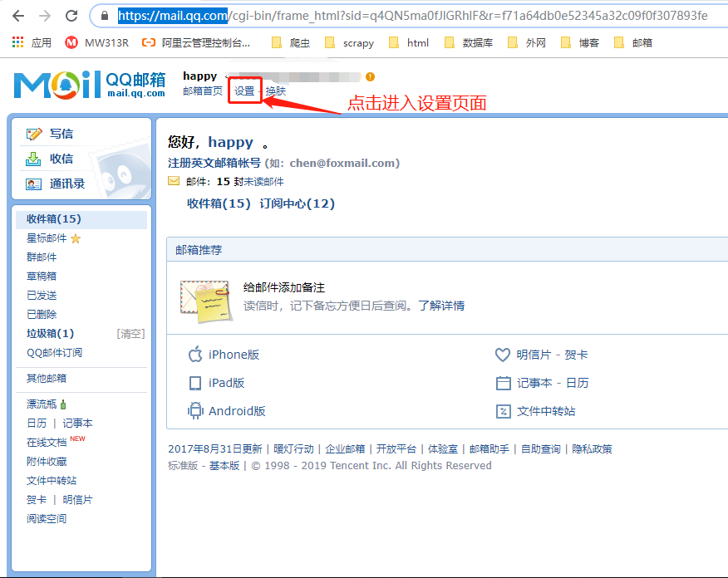Open the 外网 bookmark folder
The image size is (728, 578).
527,42
